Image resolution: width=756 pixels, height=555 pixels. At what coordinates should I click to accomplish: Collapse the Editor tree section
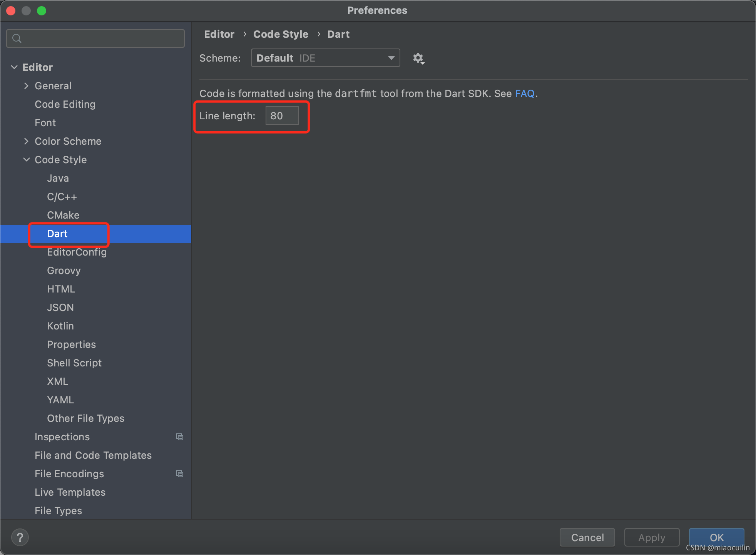(x=14, y=67)
